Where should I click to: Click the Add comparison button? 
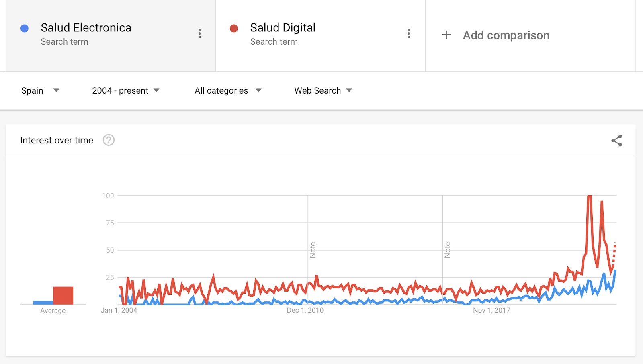coord(495,35)
